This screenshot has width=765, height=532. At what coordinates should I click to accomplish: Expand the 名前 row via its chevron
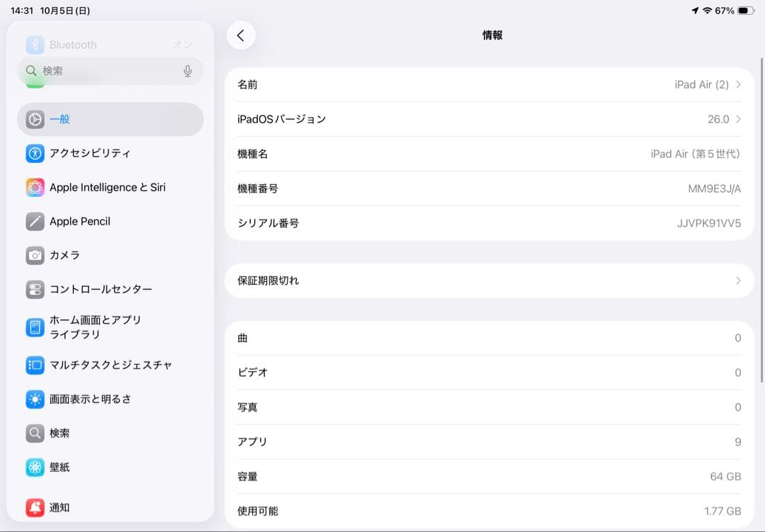[x=739, y=84]
